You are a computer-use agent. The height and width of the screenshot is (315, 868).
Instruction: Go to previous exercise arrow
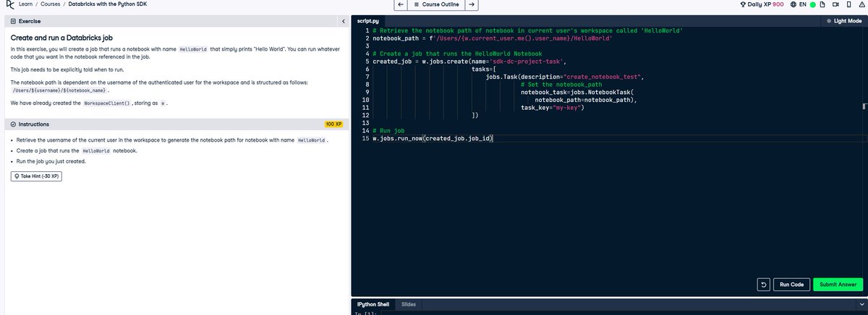click(x=400, y=5)
